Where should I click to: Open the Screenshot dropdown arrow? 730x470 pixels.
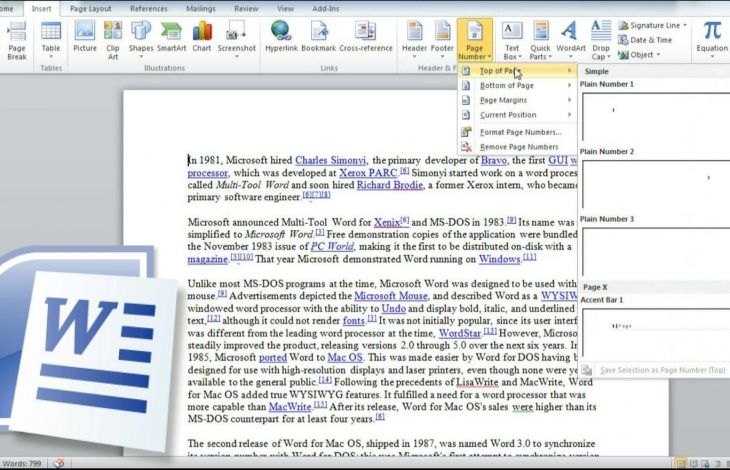[x=237, y=57]
